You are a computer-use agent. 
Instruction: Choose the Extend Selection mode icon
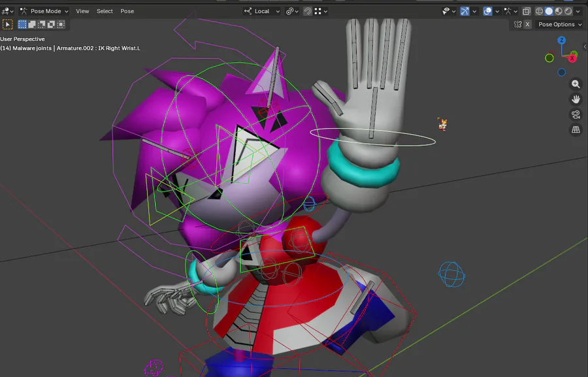[x=32, y=24]
